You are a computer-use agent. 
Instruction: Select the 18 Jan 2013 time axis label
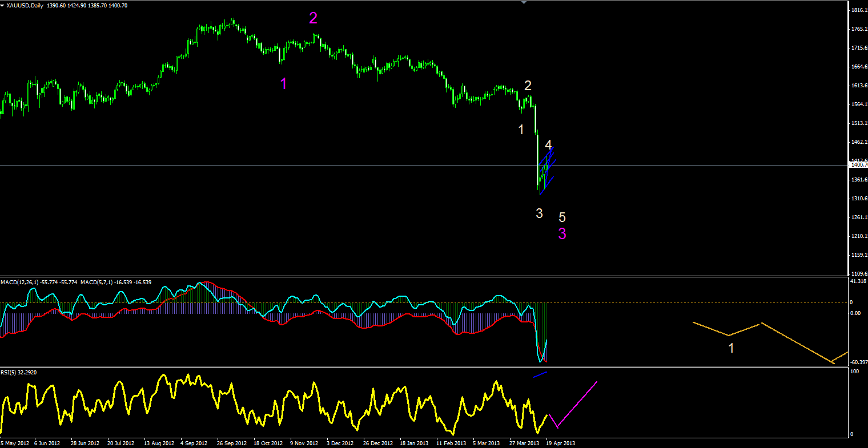(414, 443)
